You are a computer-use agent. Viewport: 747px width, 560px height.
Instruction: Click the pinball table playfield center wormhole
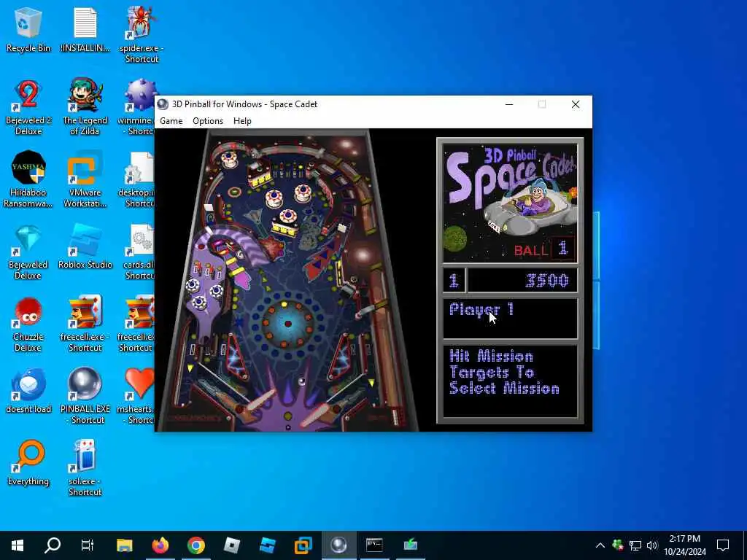tap(287, 324)
